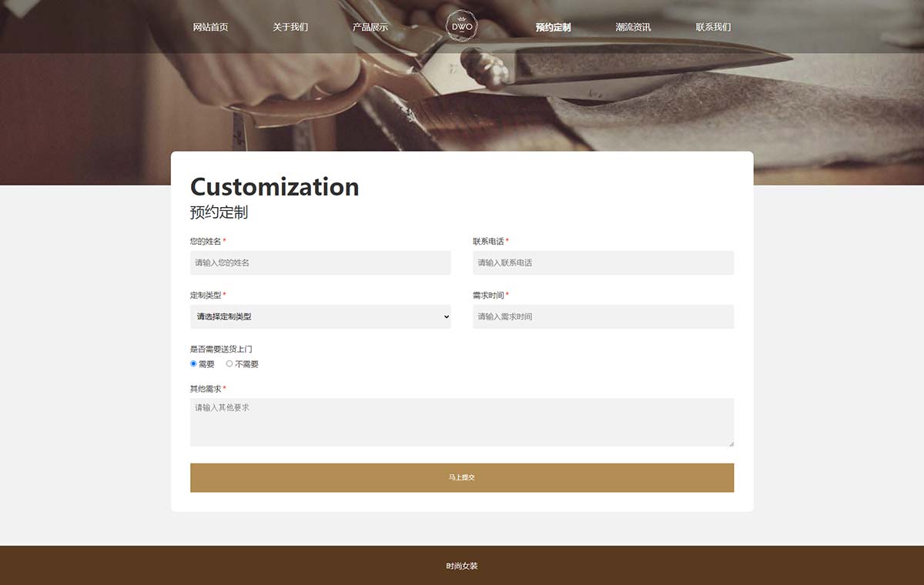
Task: Click the 需求时间 input field
Action: (603, 316)
